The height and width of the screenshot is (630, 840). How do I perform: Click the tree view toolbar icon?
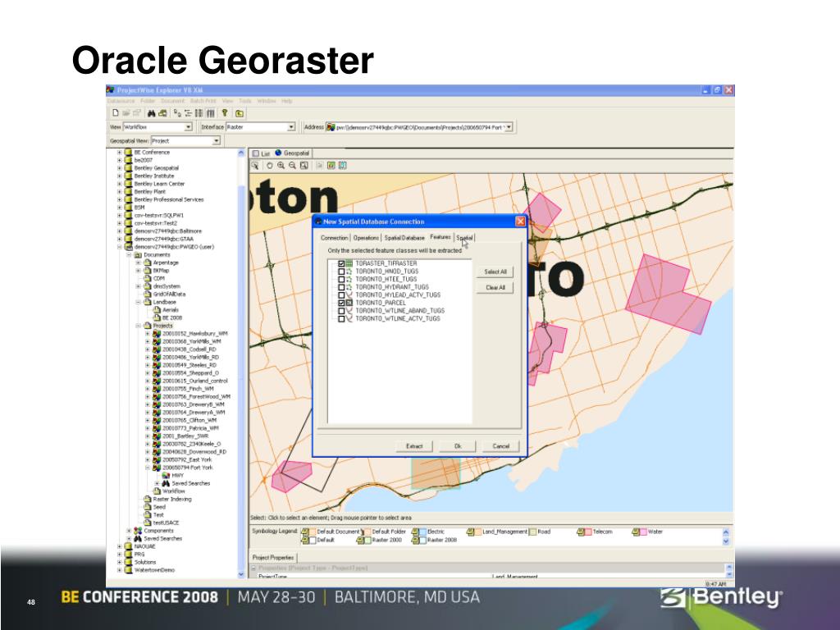pos(188,113)
